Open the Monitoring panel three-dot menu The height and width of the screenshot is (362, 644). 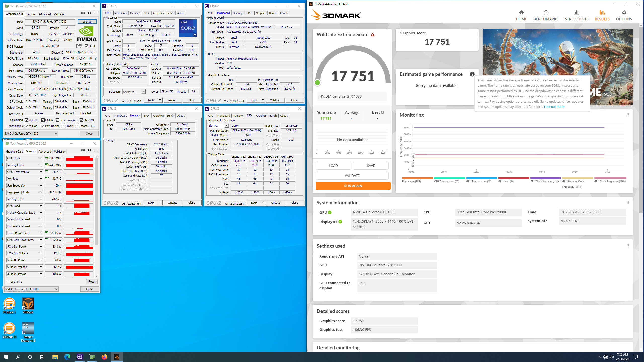[628, 115]
